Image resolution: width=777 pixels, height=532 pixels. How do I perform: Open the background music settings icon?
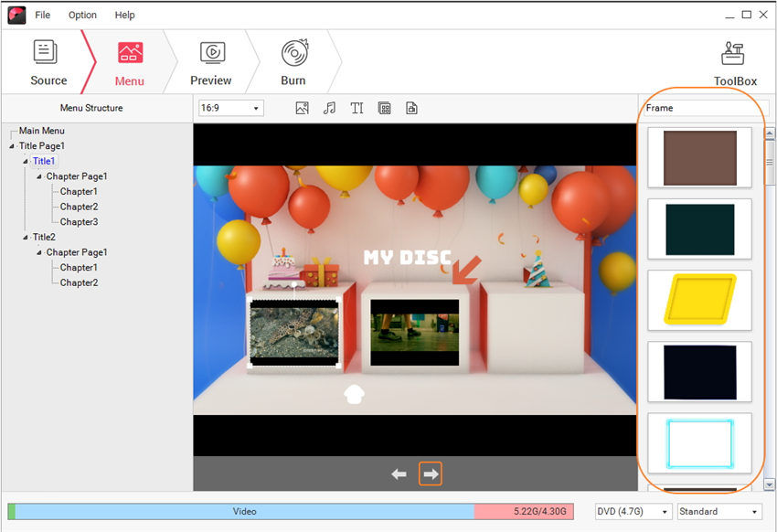click(329, 108)
